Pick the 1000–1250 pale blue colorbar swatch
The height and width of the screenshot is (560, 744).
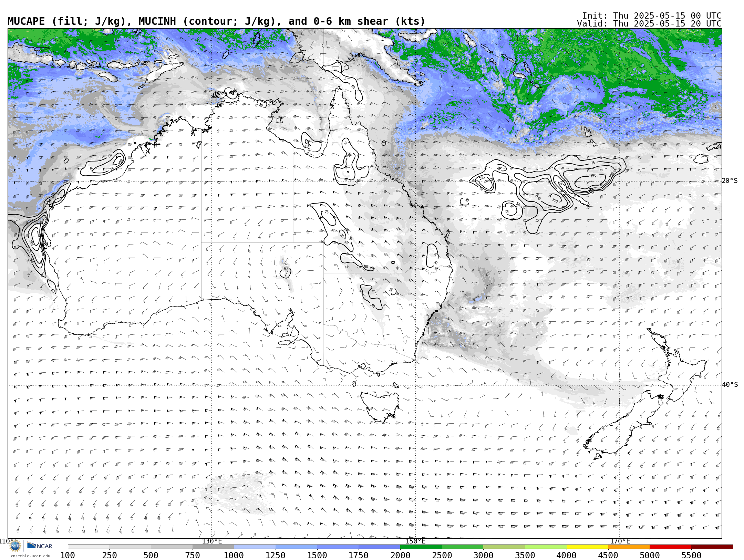coord(255,547)
